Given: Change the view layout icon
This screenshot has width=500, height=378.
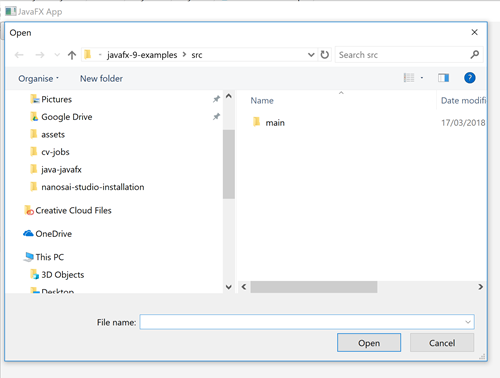Looking at the screenshot, I should coord(409,78).
